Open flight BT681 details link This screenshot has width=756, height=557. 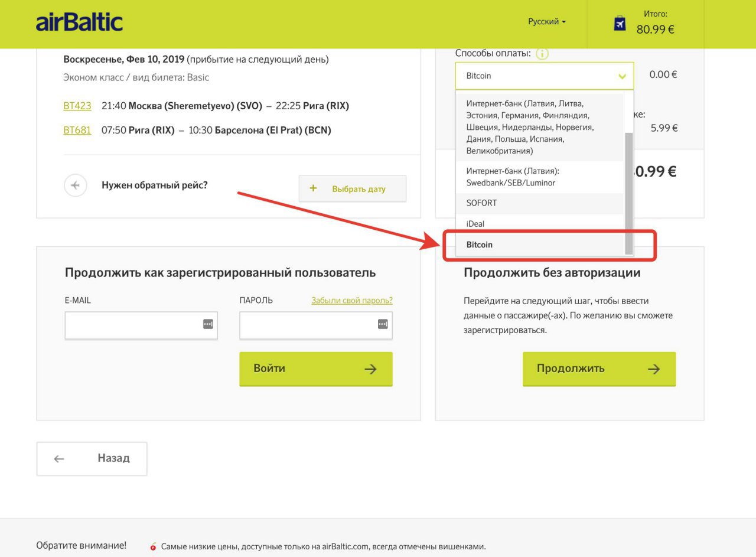tap(77, 130)
